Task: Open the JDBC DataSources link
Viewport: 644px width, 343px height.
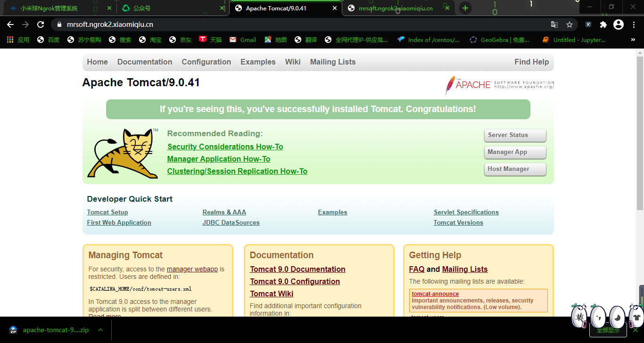Action: 231,222
